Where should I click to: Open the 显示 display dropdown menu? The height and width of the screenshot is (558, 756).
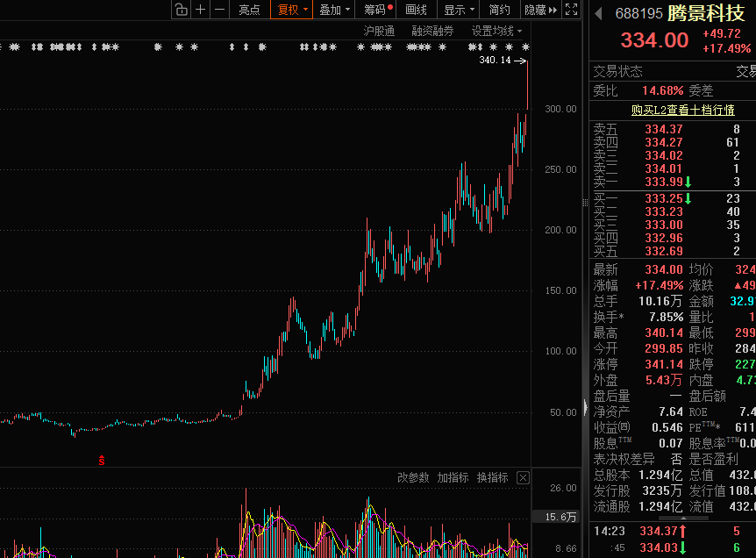(x=459, y=10)
